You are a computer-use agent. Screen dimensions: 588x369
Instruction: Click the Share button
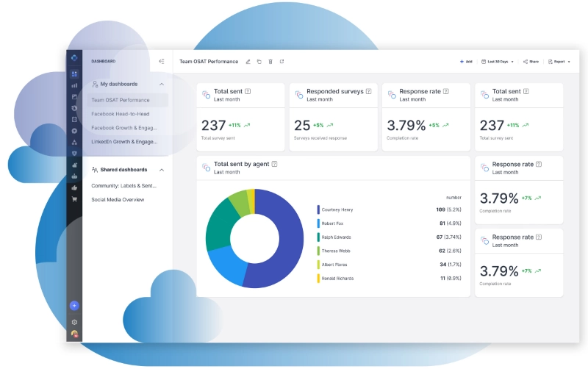[531, 62]
